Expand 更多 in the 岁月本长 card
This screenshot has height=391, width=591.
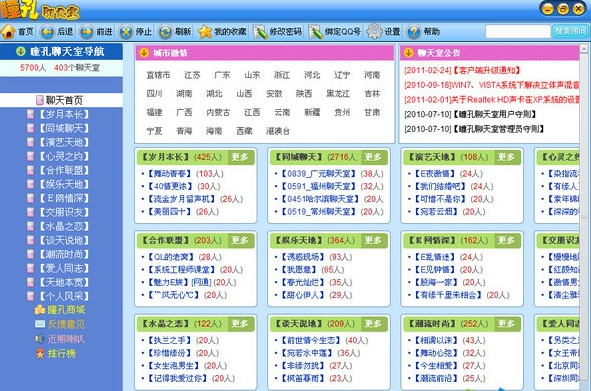(x=240, y=157)
